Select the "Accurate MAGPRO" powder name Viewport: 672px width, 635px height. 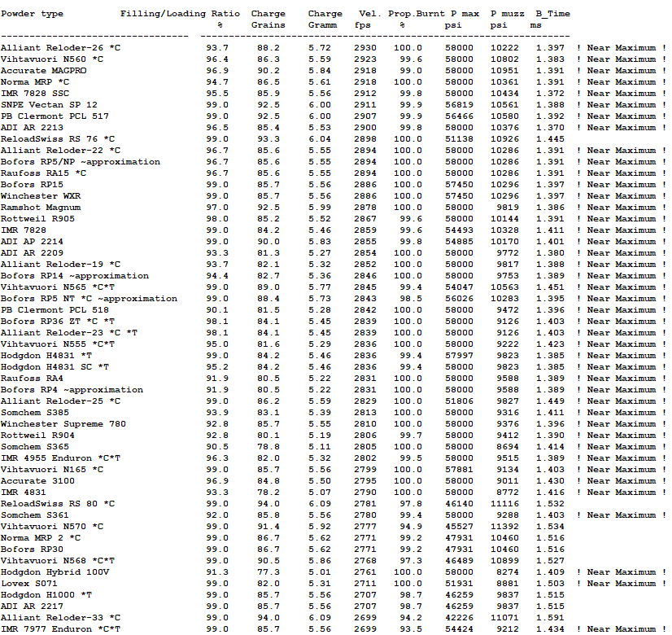pyautogui.click(x=43, y=70)
